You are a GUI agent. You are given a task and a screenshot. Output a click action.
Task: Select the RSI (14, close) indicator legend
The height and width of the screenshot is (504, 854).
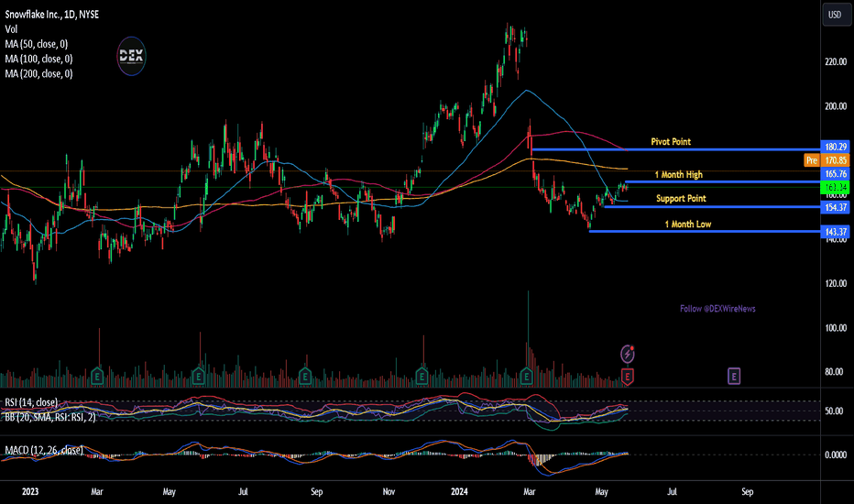31,402
